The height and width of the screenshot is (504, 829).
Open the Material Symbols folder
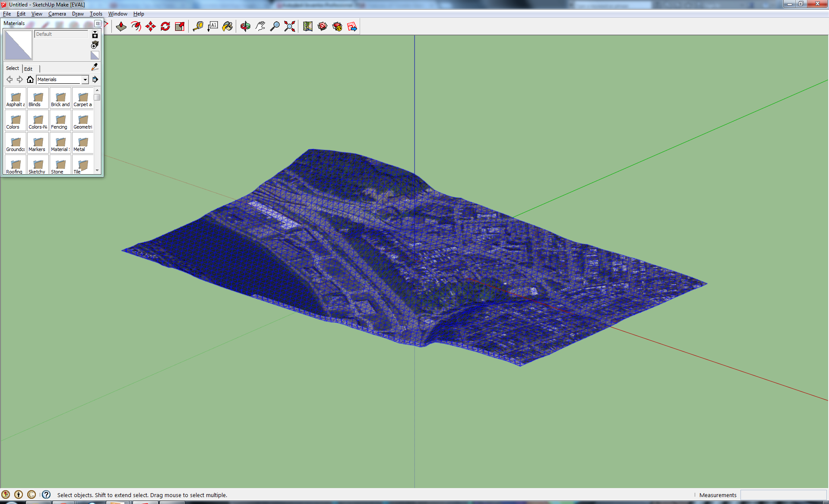pyautogui.click(x=60, y=143)
